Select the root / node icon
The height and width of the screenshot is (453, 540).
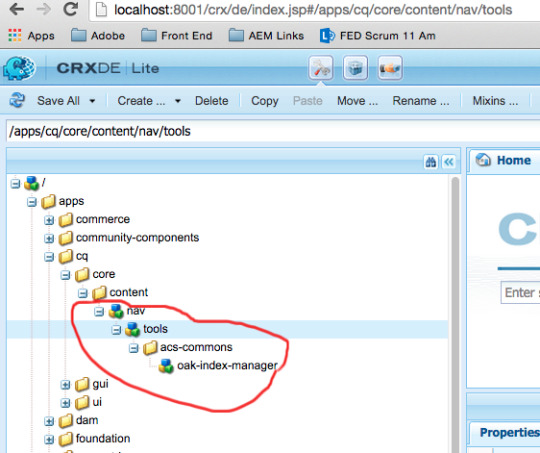click(x=31, y=183)
